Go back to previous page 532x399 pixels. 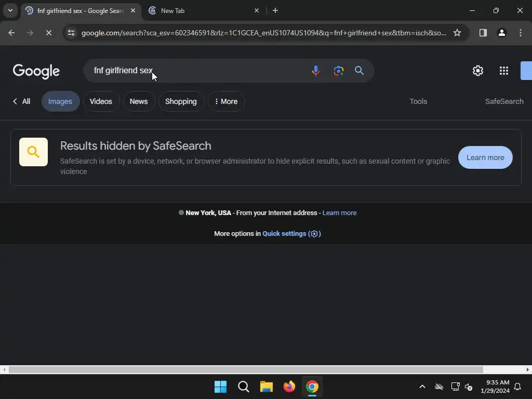(11, 33)
